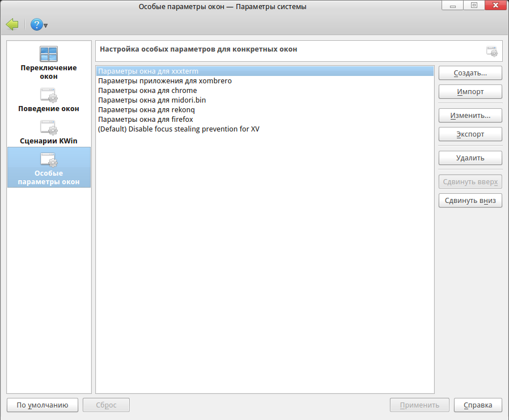Minimize the system settings window
The width and height of the screenshot is (509, 420).
(452, 5)
